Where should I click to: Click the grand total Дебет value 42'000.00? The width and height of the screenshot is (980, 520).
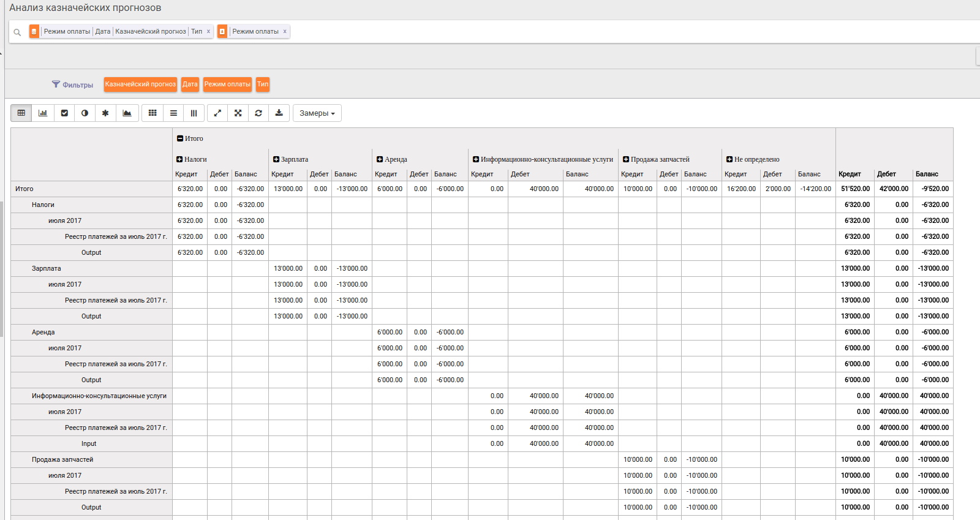[894, 189]
